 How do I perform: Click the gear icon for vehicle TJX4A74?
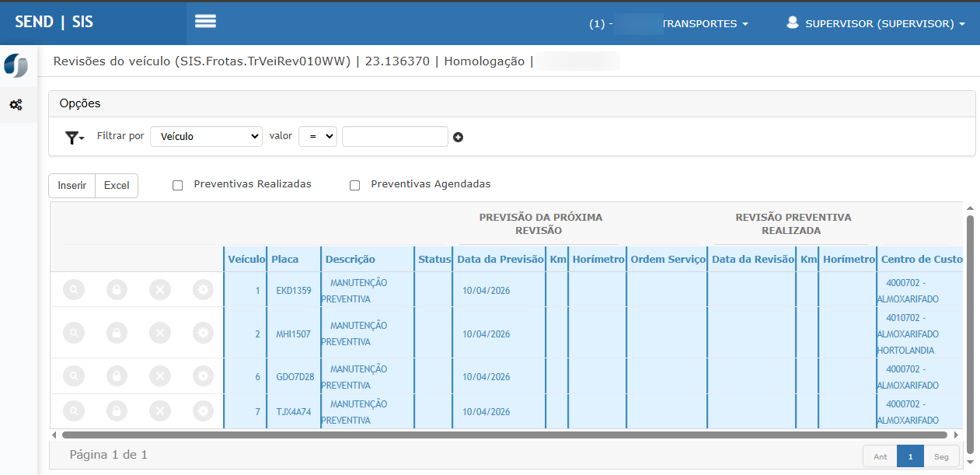coord(203,411)
